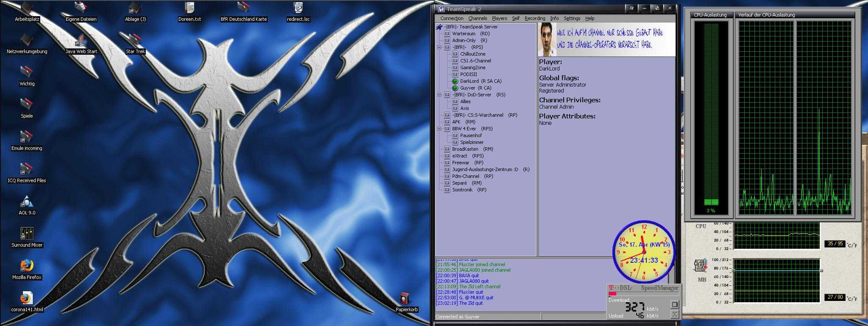Select the Papierkorb recycle bin icon
Screen dimensions: 868x326
pyautogui.click(x=406, y=299)
